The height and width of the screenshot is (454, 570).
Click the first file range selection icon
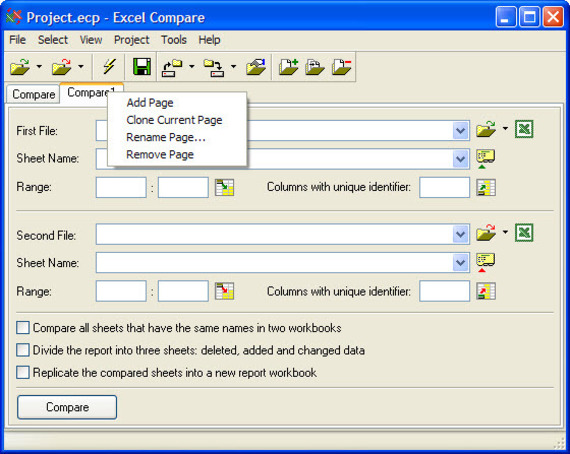click(x=224, y=188)
